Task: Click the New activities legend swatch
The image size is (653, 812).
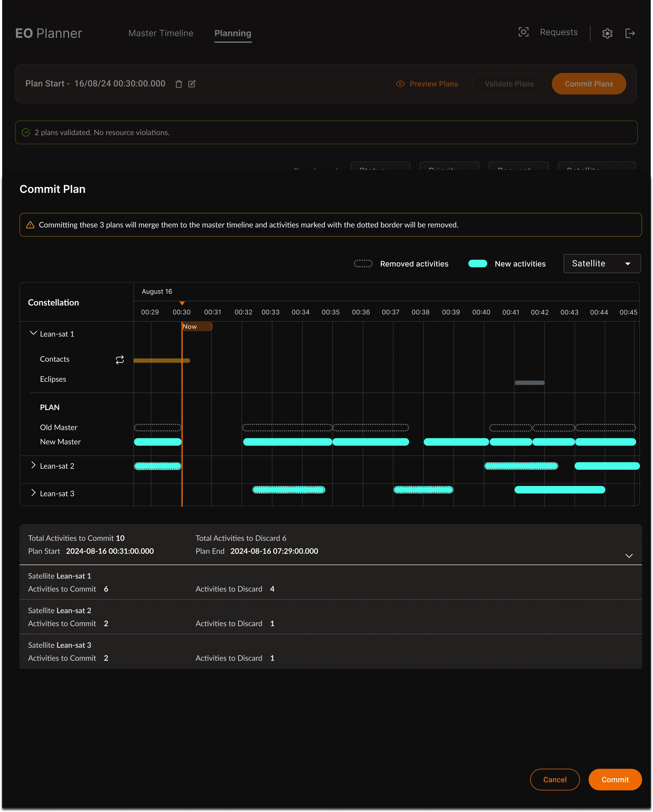Action: tap(478, 264)
